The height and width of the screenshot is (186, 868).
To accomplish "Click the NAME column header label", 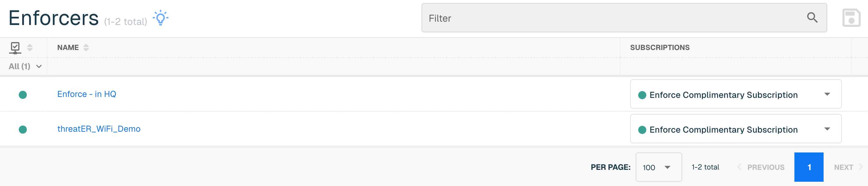I will pyautogui.click(x=68, y=48).
